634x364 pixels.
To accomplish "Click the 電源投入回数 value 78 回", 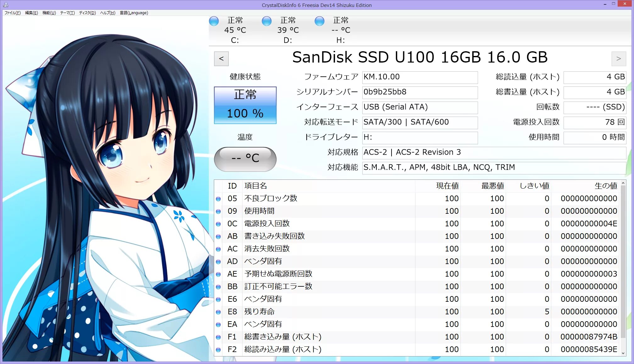I will tap(595, 123).
